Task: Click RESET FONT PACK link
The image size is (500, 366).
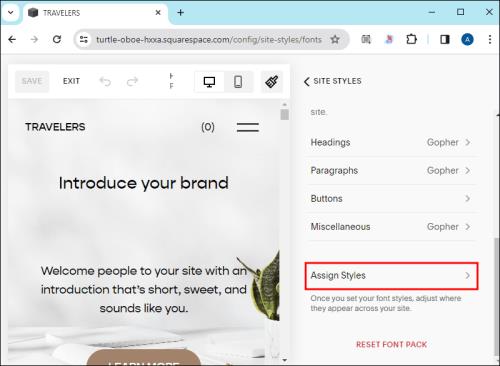Action: point(391,345)
